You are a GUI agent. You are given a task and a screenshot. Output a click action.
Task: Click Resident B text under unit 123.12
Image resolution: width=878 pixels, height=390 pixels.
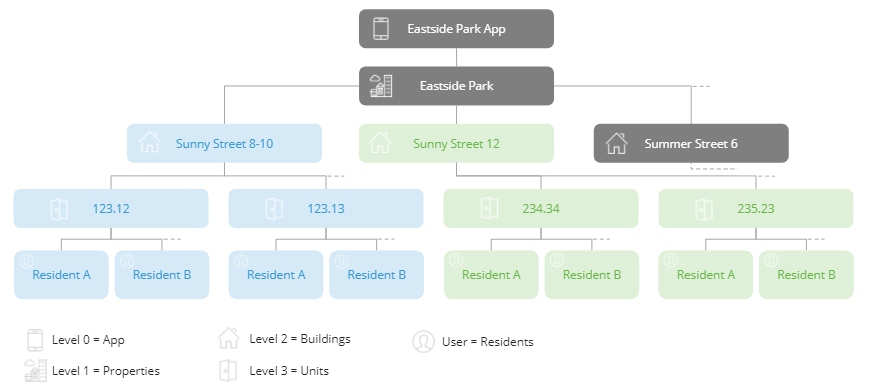[x=162, y=275]
